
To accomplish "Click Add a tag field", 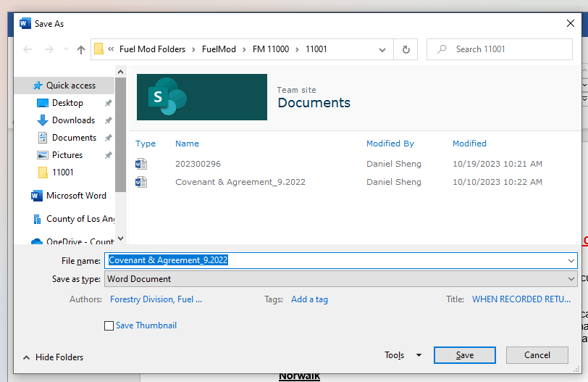I will 309,299.
